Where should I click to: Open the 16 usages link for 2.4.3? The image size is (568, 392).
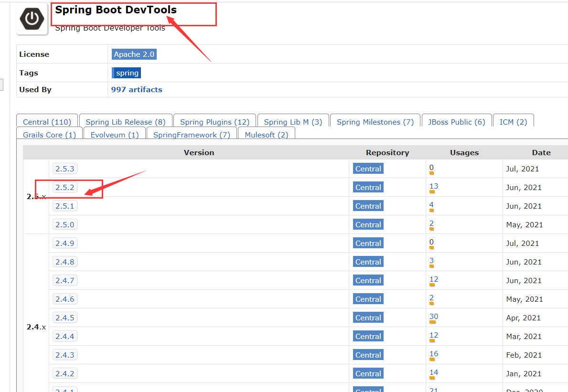tap(434, 354)
